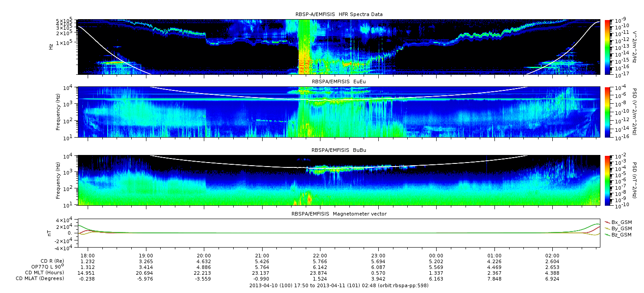
Task: Click the HFR spectra color bar
Action: 608,47
